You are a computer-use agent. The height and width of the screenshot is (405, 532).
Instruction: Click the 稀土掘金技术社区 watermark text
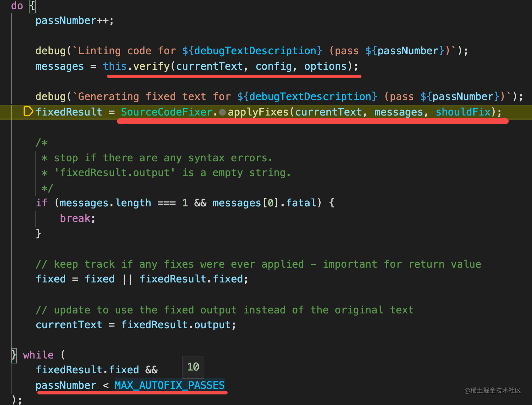pos(493,390)
